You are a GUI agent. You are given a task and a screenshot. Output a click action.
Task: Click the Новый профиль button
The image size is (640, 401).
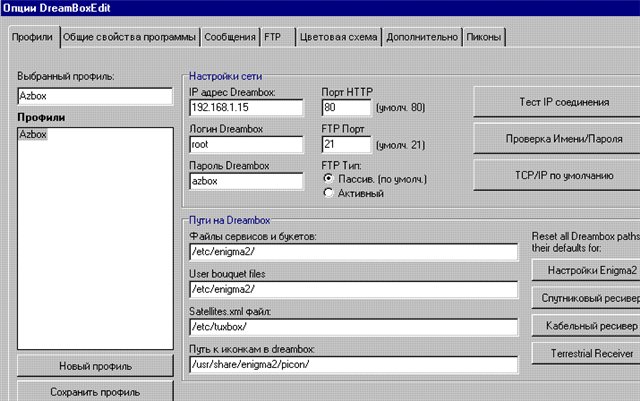[95, 366]
